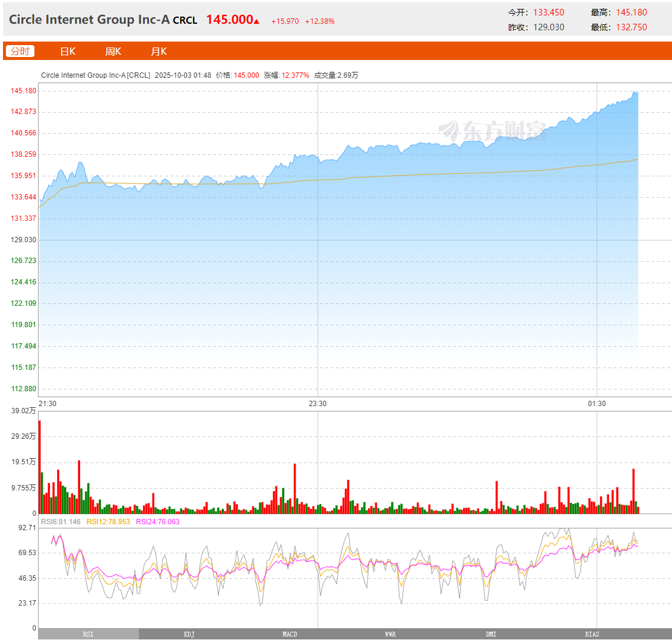
Task: Select the DMI indicator tab
Action: [491, 634]
